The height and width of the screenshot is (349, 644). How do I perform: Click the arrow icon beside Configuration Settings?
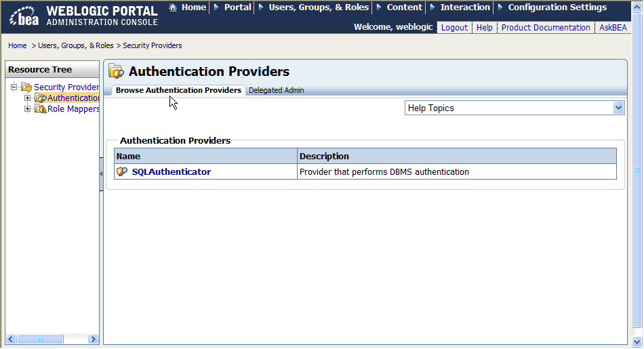(x=500, y=7)
